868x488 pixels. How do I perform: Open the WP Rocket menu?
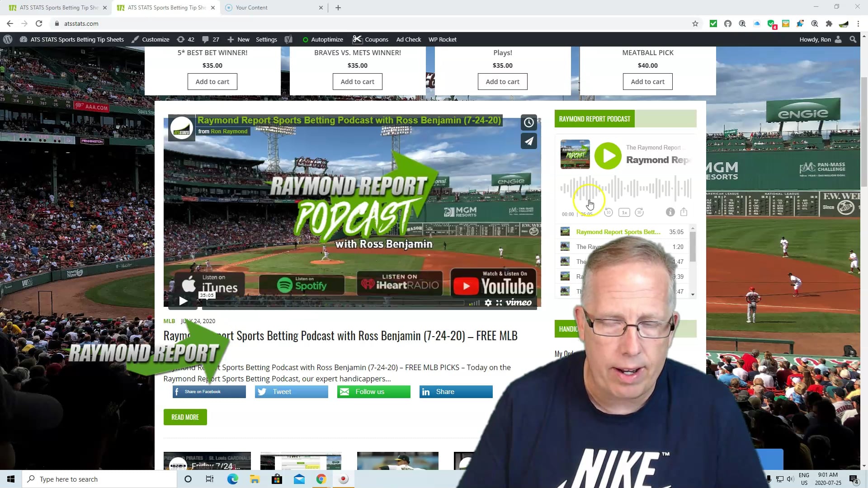point(442,39)
